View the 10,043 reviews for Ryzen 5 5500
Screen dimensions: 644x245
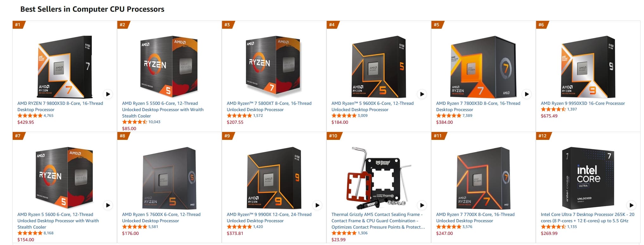pos(154,122)
